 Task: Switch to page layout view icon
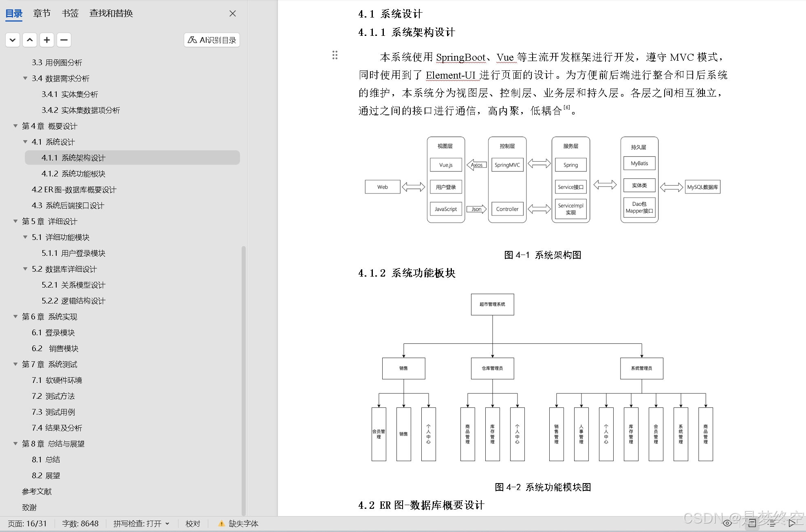pos(752,523)
